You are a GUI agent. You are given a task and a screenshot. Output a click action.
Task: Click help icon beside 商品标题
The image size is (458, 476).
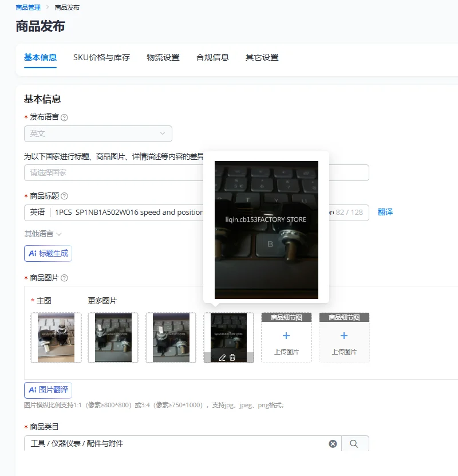(64, 196)
